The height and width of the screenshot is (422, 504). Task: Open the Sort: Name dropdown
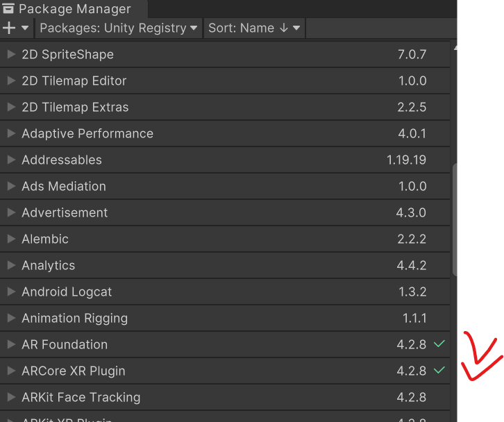point(254,28)
